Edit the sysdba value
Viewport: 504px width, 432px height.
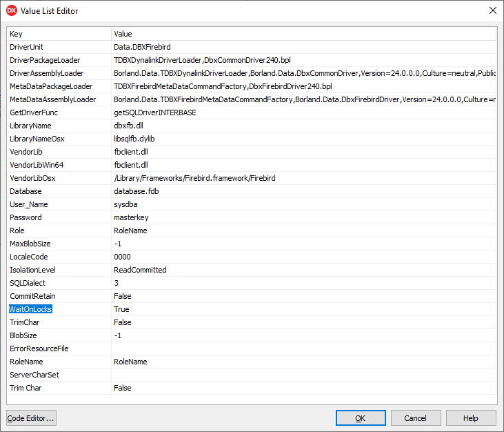(x=304, y=204)
